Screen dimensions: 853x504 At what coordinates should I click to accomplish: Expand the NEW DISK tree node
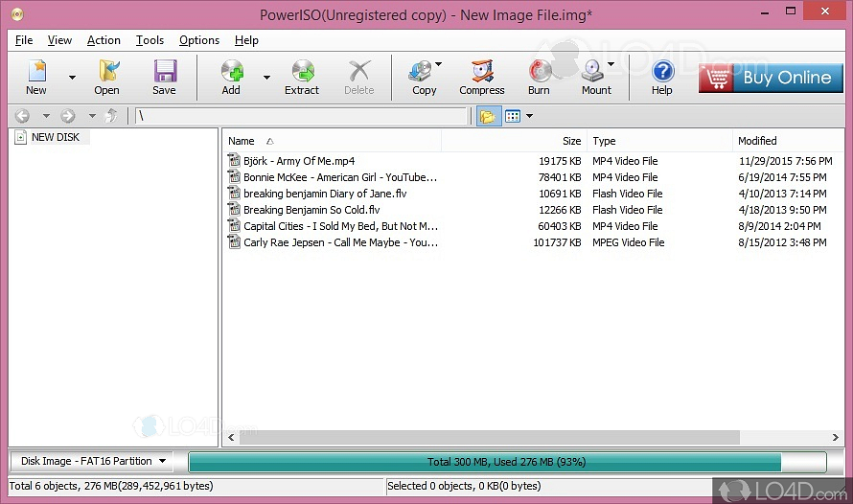click(x=21, y=137)
